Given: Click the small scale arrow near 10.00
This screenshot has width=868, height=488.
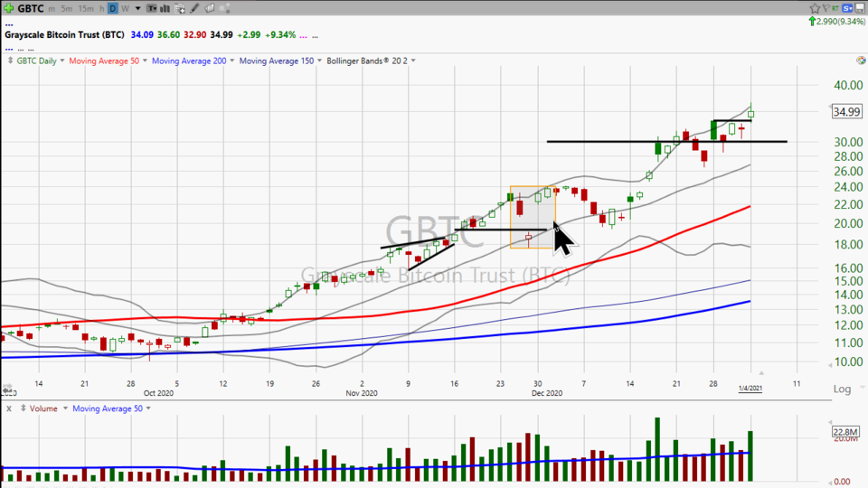Looking at the screenshot, I should (x=830, y=364).
